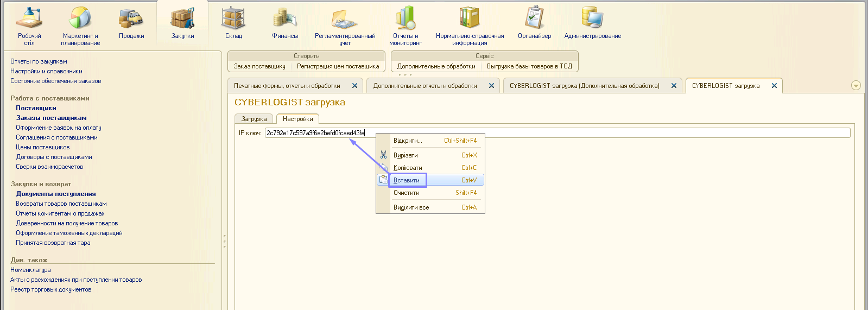Open Принятая возвратная тара link

(53, 243)
